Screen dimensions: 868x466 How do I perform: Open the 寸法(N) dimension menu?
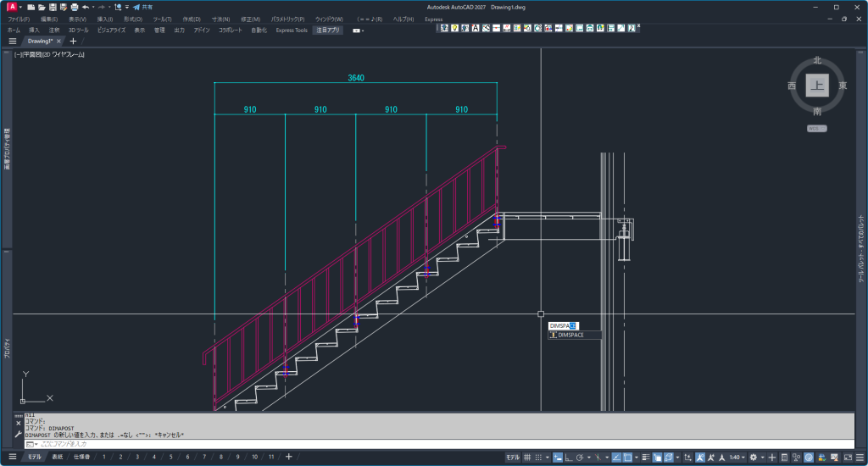(220, 19)
